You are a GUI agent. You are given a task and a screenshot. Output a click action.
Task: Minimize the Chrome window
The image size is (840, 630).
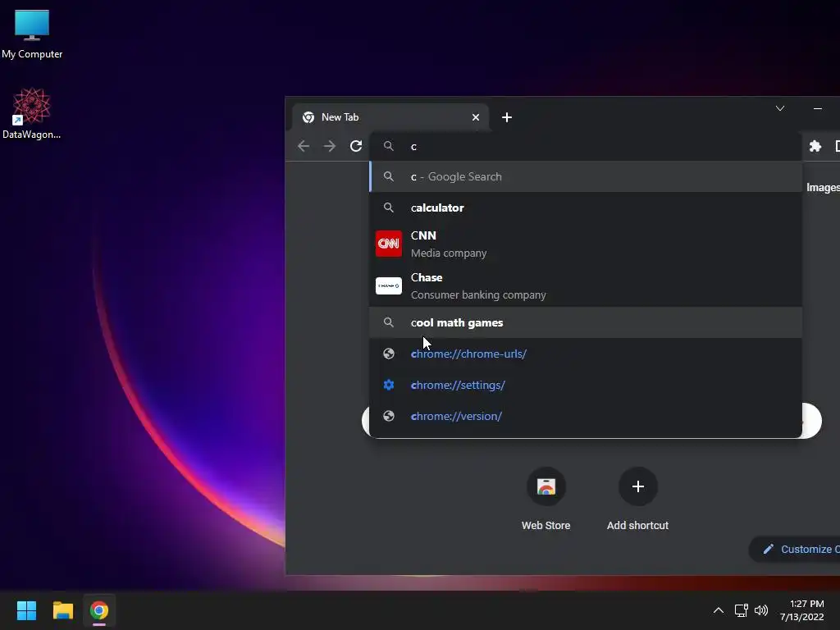click(x=818, y=108)
